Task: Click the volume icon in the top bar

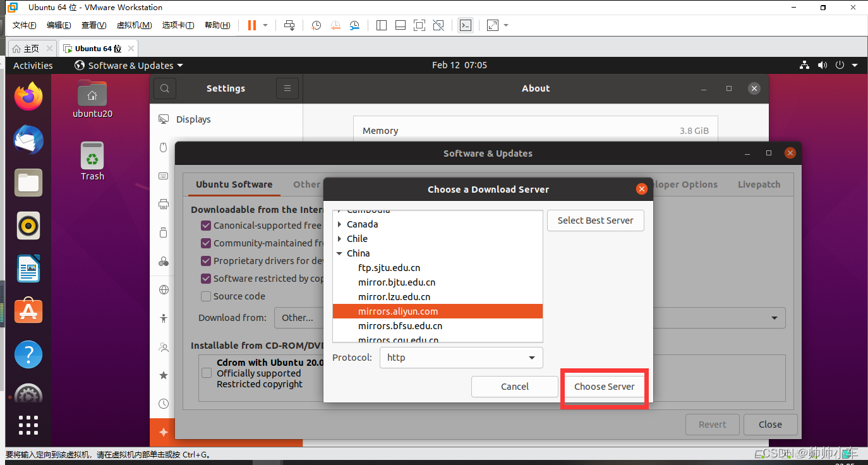Action: click(822, 65)
